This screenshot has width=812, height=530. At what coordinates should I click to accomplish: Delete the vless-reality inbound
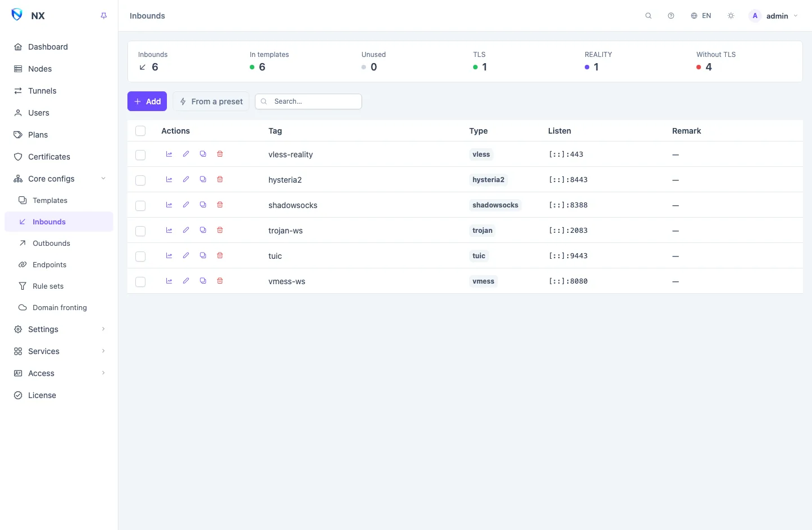[220, 154]
